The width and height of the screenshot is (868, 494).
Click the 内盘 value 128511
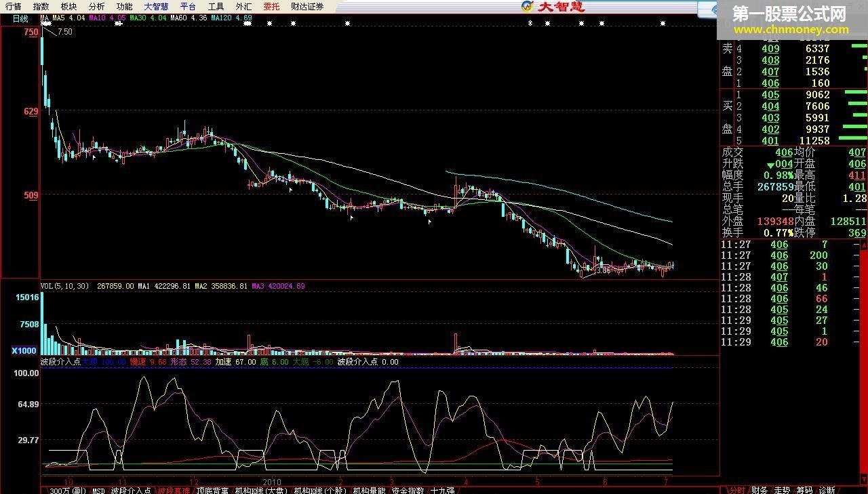coord(848,221)
